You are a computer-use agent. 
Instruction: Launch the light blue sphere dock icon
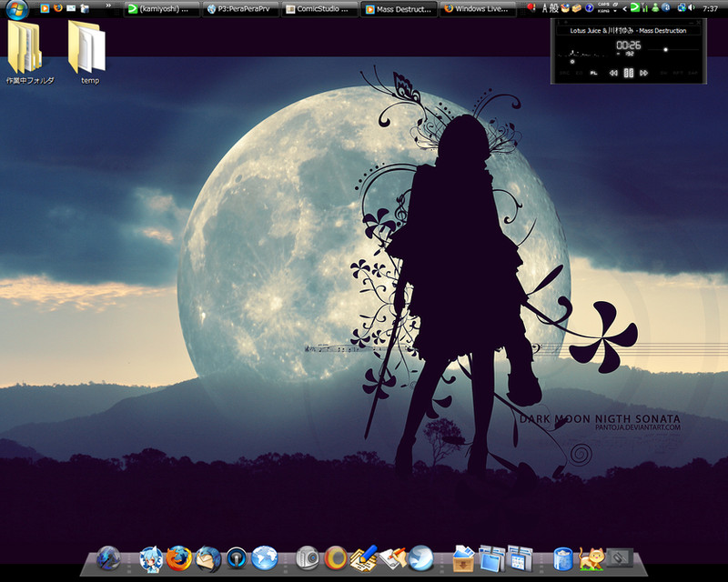(x=420, y=557)
